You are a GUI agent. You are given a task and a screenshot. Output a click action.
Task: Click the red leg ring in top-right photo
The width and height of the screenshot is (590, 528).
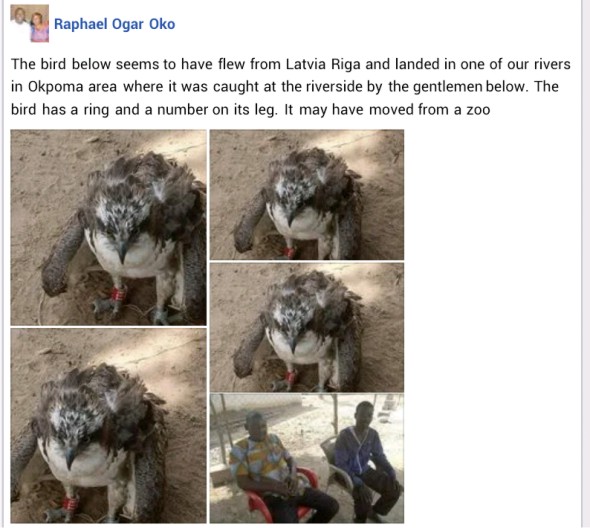tap(289, 252)
